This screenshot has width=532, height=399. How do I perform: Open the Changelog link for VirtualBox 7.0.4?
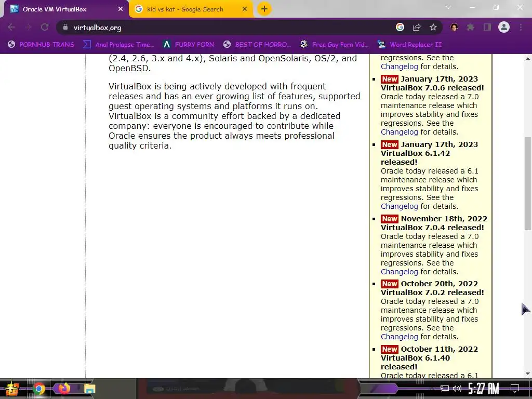tap(400, 272)
